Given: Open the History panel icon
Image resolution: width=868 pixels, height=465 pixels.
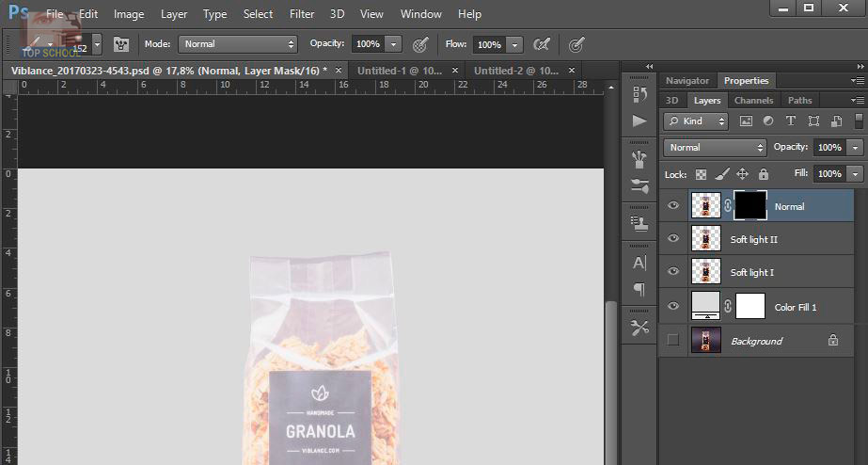Looking at the screenshot, I should (x=639, y=94).
